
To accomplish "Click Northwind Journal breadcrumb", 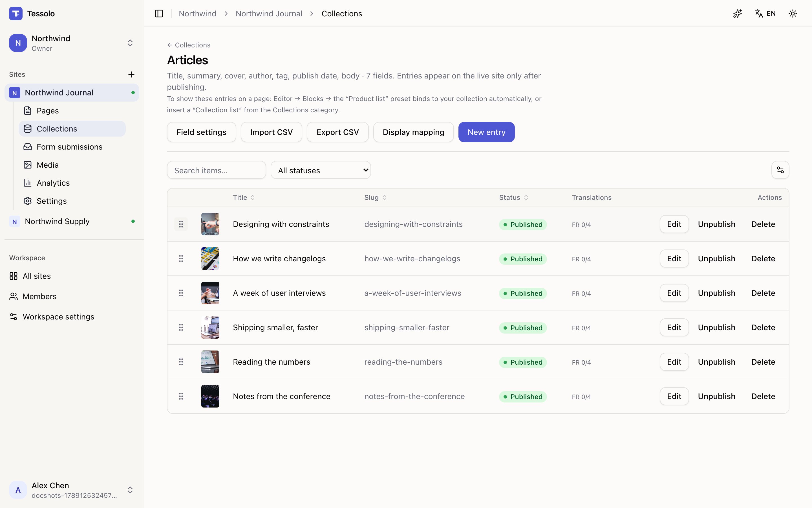I will click(269, 14).
